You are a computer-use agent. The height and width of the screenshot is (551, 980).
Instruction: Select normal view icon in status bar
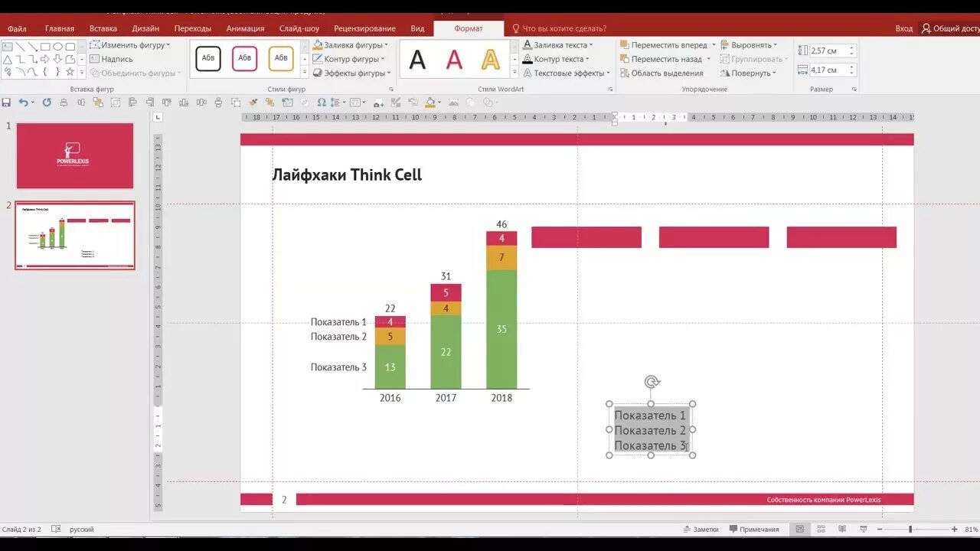pyautogui.click(x=800, y=529)
